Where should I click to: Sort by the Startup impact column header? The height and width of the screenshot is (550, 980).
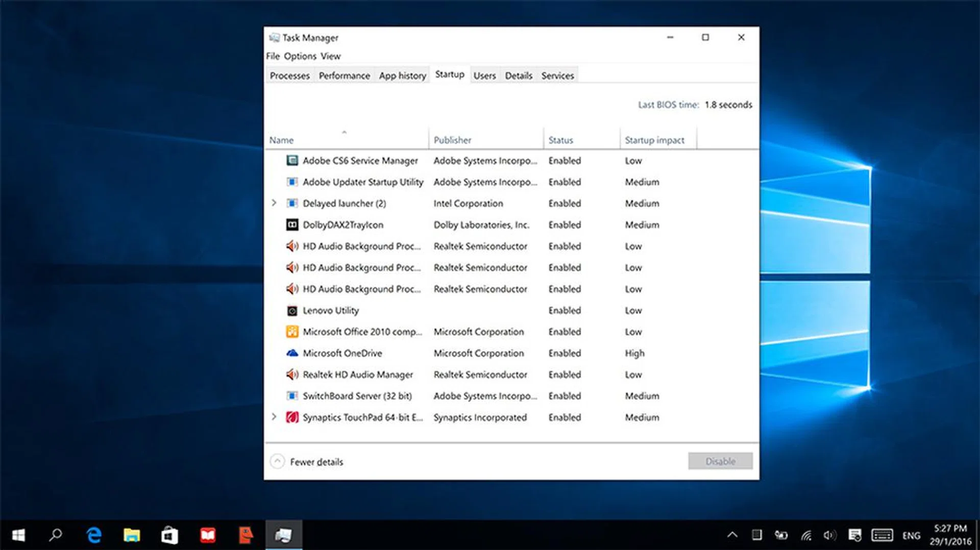pos(654,140)
